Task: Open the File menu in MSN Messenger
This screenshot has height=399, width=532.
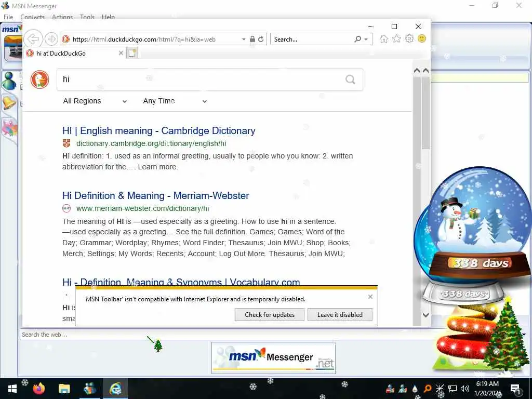Action: pos(8,17)
